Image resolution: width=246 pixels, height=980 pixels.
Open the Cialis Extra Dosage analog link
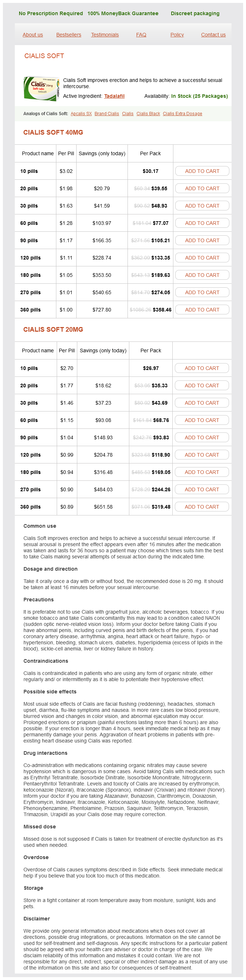[x=182, y=114]
